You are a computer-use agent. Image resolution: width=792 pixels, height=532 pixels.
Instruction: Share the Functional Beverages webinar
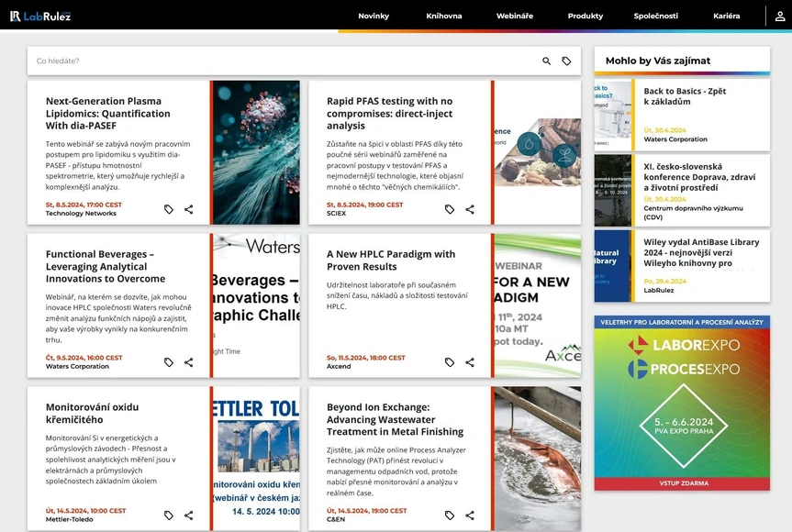tap(188, 362)
